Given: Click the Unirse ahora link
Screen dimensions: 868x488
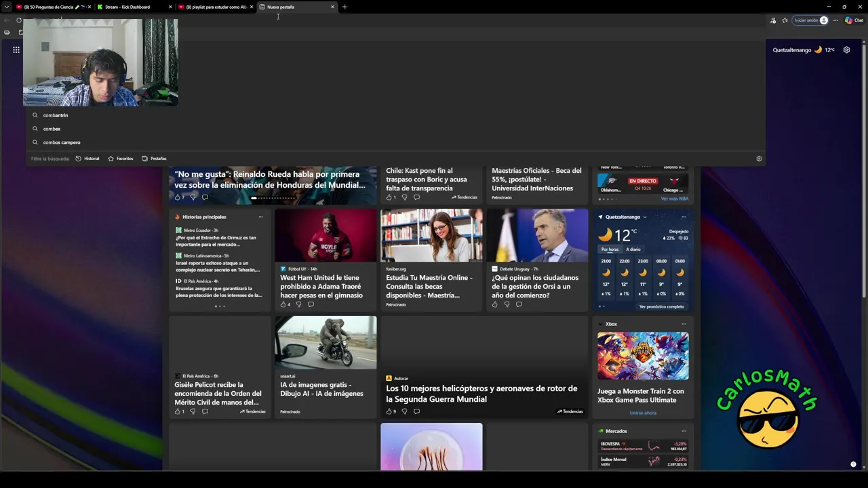Looking at the screenshot, I should (x=643, y=413).
